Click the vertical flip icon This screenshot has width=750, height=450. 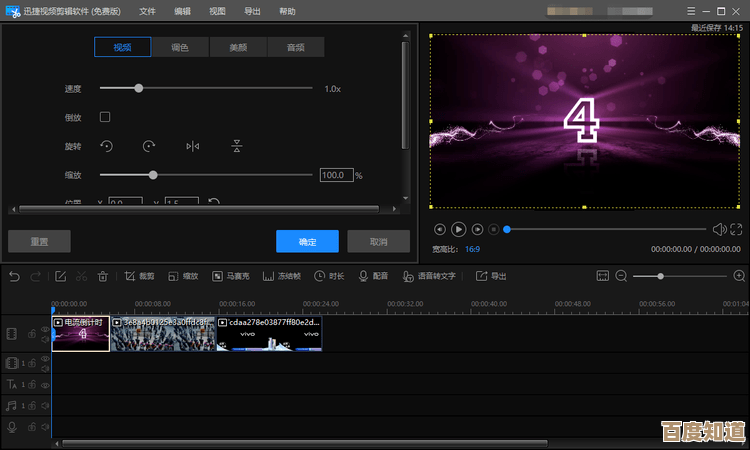[237, 146]
